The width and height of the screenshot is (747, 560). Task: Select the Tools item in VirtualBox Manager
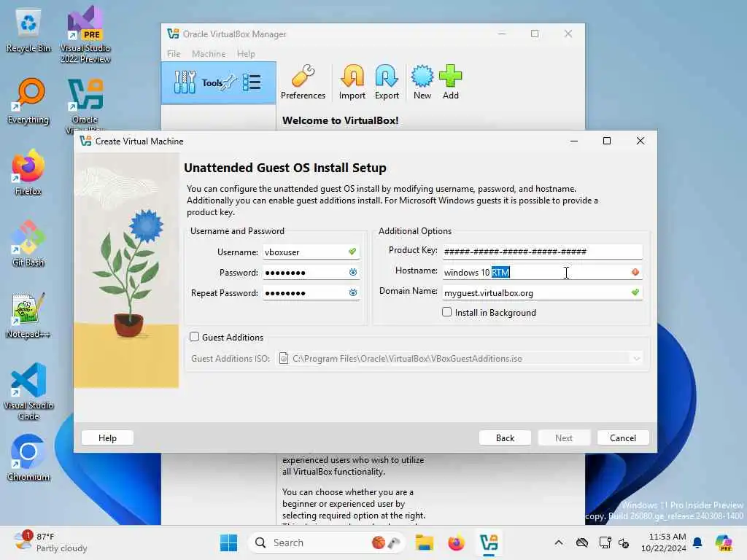(219, 82)
